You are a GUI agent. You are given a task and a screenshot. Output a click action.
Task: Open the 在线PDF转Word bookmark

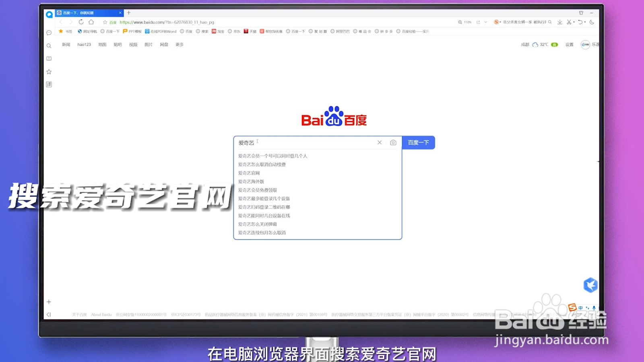pos(161,31)
